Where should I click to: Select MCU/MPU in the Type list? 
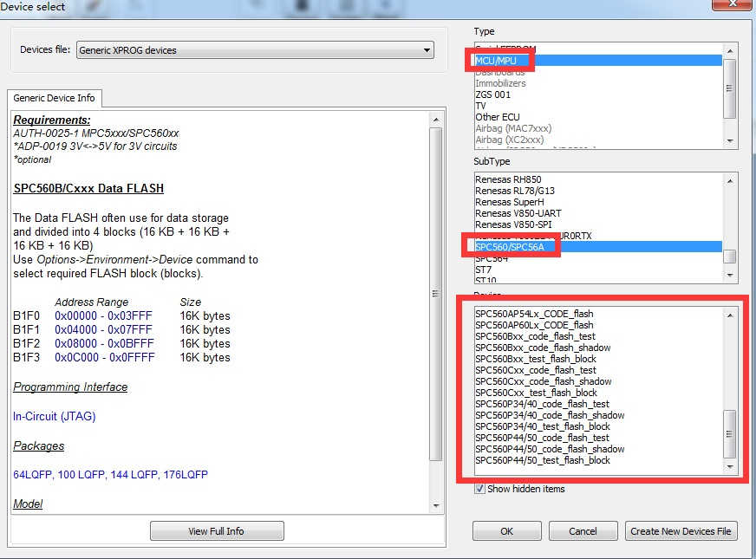click(x=598, y=61)
